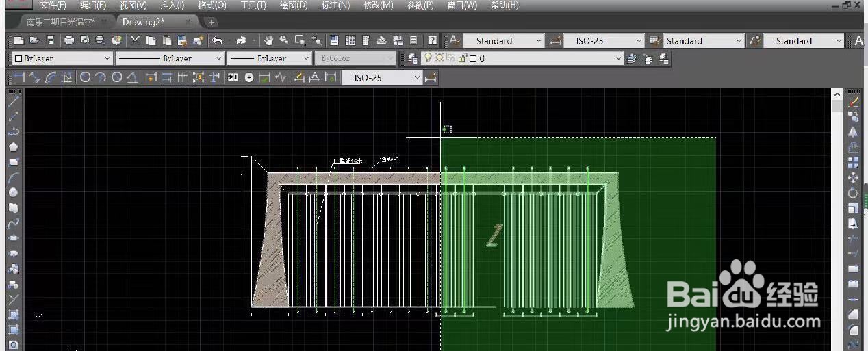The image size is (868, 351).
Task: Open the 绘图(D) menu
Action: (x=294, y=5)
